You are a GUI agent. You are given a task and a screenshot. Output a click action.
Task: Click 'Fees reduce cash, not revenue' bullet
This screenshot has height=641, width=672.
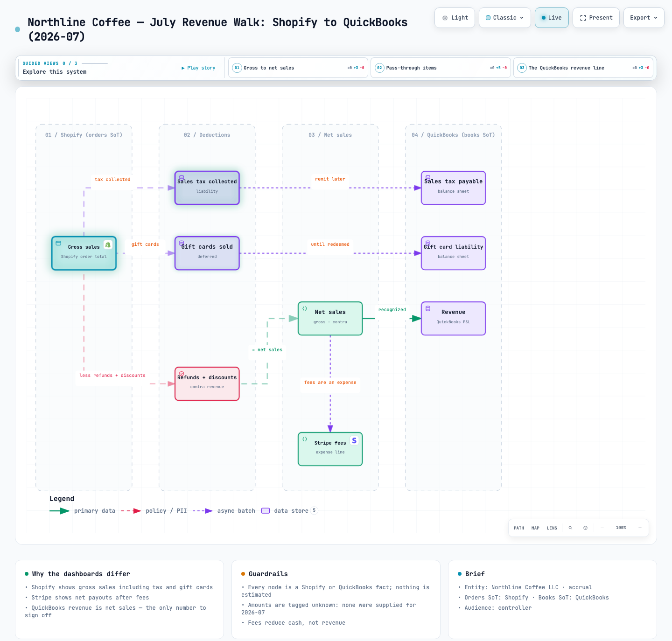click(294, 623)
